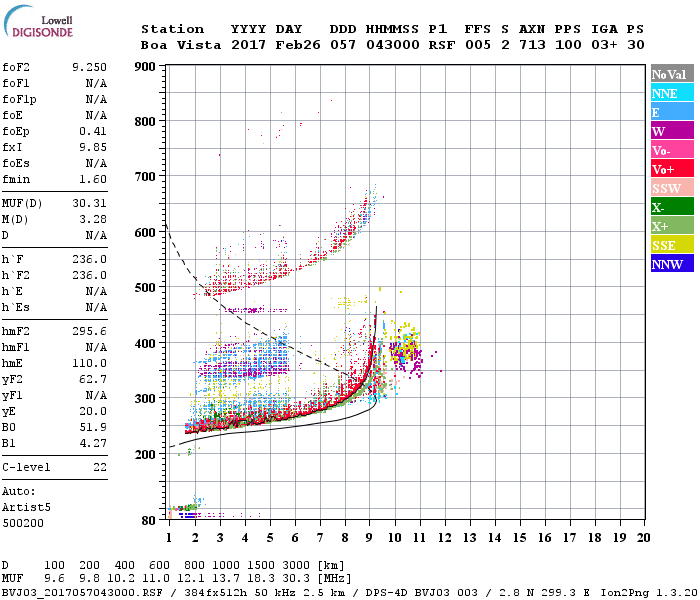The image size is (700, 600).
Task: Click the 500 km height axis label
Action: (145, 288)
